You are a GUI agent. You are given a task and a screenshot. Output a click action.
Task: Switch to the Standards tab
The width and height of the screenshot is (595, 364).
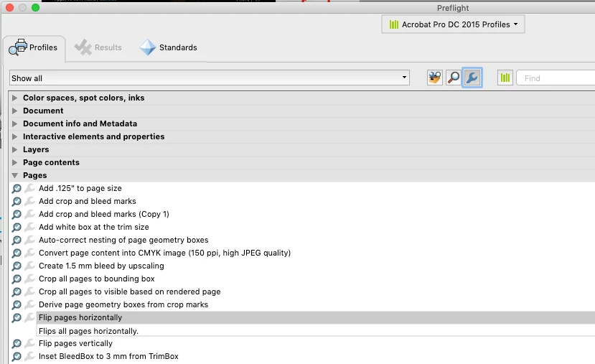pyautogui.click(x=169, y=48)
